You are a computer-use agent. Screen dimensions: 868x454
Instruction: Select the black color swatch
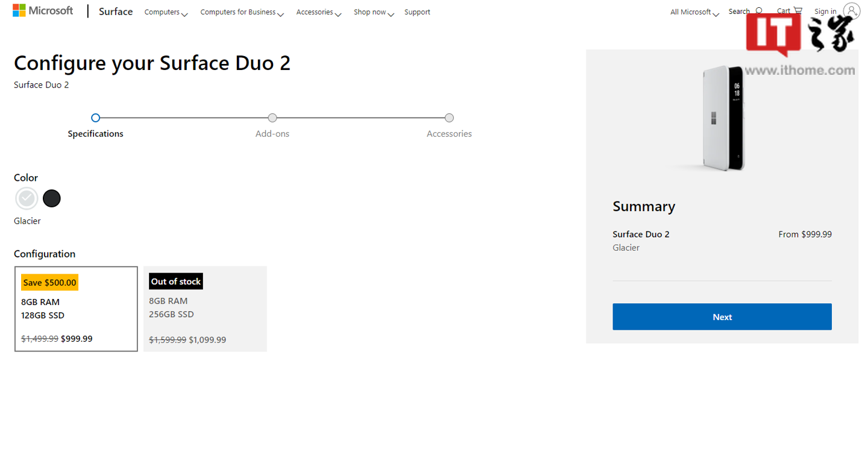[52, 198]
